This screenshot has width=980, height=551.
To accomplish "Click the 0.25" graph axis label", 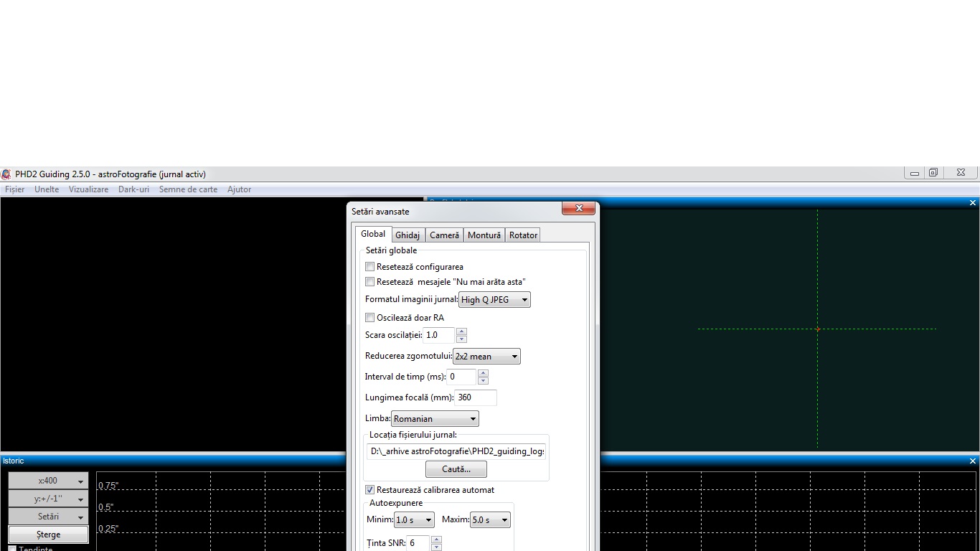I will pos(108,529).
